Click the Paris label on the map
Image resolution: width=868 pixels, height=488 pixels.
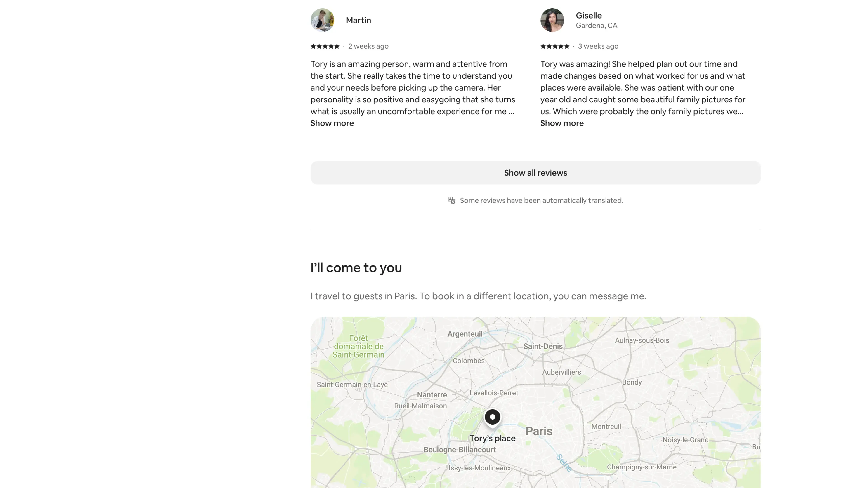538,431
